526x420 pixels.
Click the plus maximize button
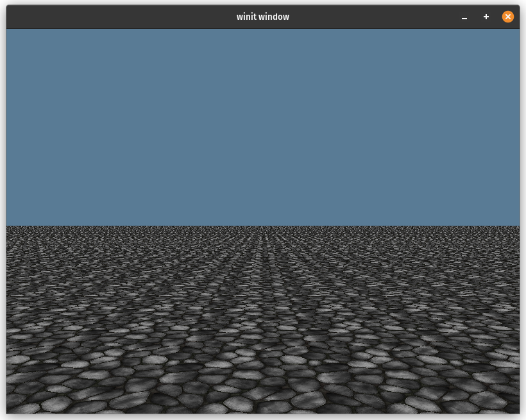coord(486,17)
